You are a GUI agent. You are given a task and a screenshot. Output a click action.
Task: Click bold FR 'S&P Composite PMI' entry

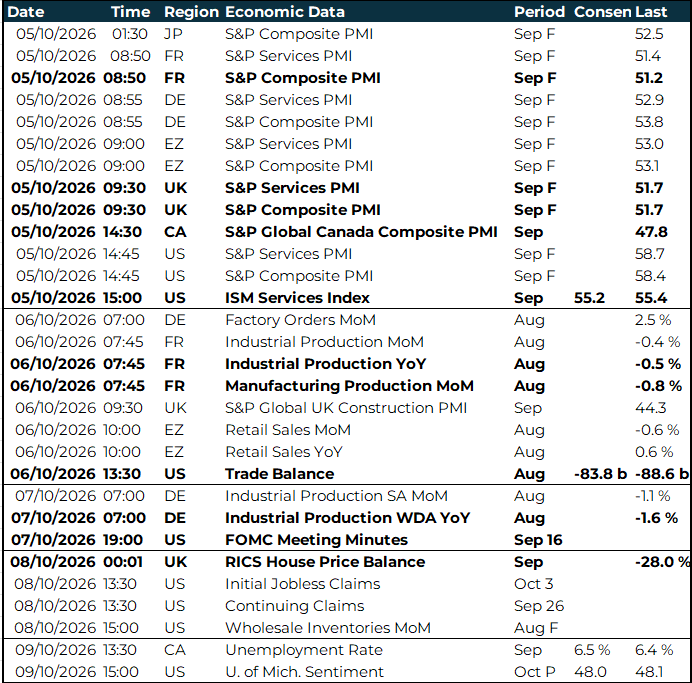(302, 78)
